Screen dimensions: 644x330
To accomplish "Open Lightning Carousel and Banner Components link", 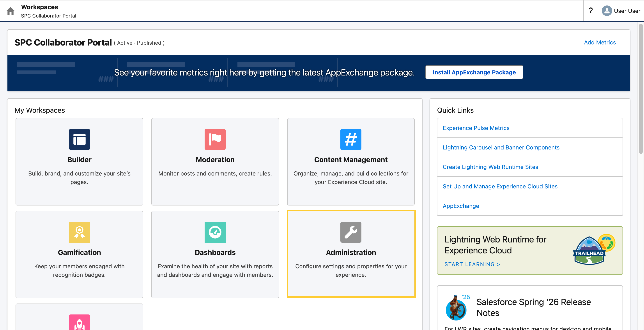I will [x=501, y=147].
